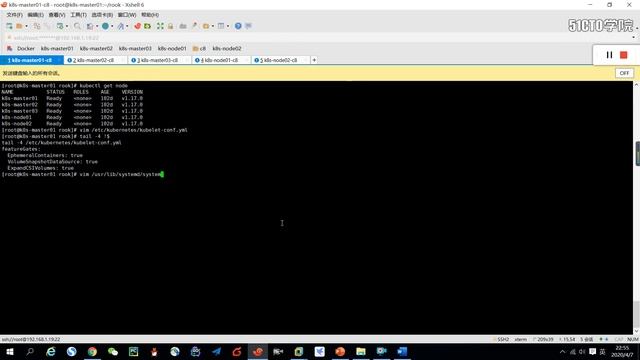Viewport: 640px width, 360px height.
Task: Open Google Chrome from the taskbar
Action: click(92, 351)
